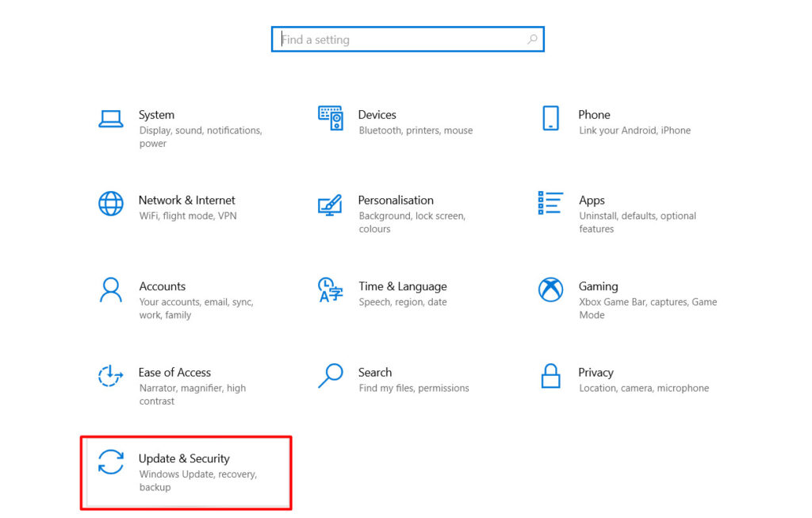Image resolution: width=812 pixels, height=518 pixels.
Task: Open the Gaming Xbox icon
Action: [550, 290]
